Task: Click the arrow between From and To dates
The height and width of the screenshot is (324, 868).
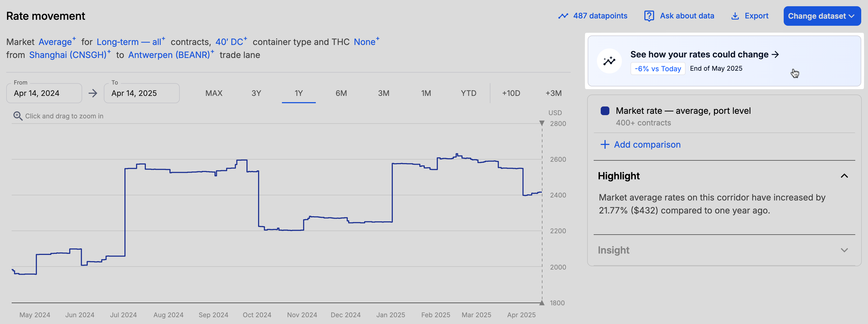Action: click(93, 93)
